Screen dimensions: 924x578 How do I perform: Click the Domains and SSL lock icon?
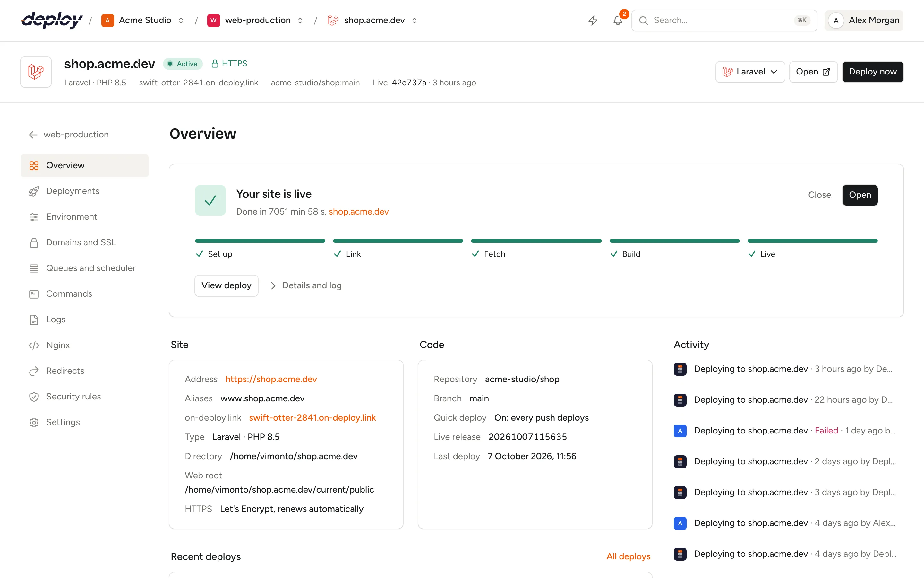[x=34, y=242]
